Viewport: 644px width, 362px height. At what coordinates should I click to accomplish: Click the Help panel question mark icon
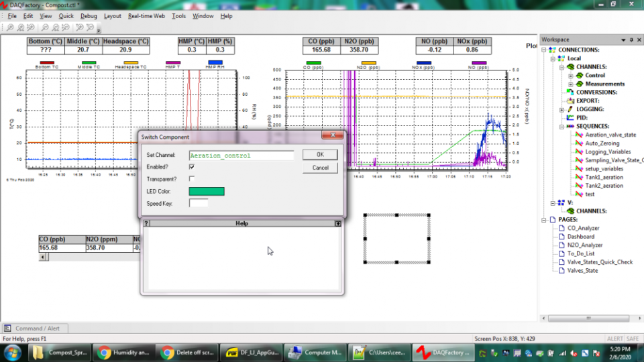pyautogui.click(x=146, y=223)
